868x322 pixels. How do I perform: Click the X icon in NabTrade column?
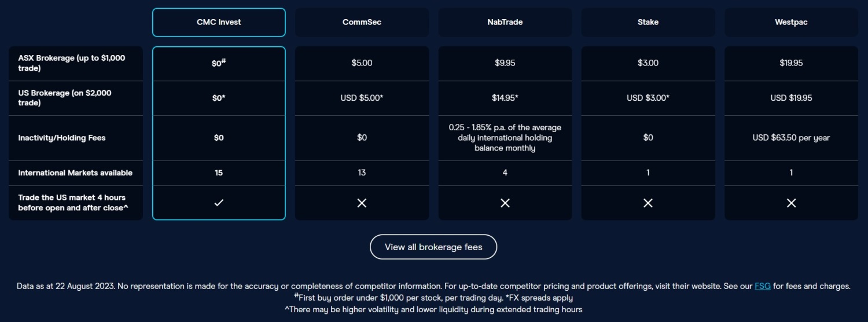[505, 203]
